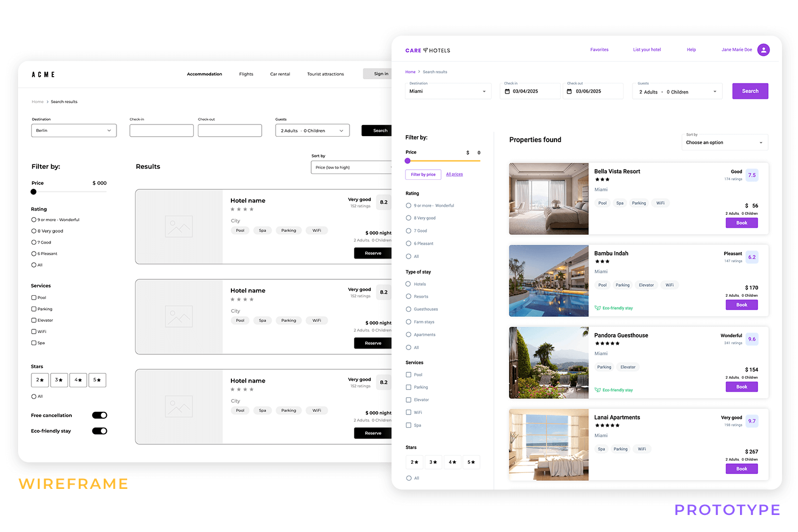Screen dimensions: 798x532
Task: Select Resorts type of stay
Action: (409, 296)
